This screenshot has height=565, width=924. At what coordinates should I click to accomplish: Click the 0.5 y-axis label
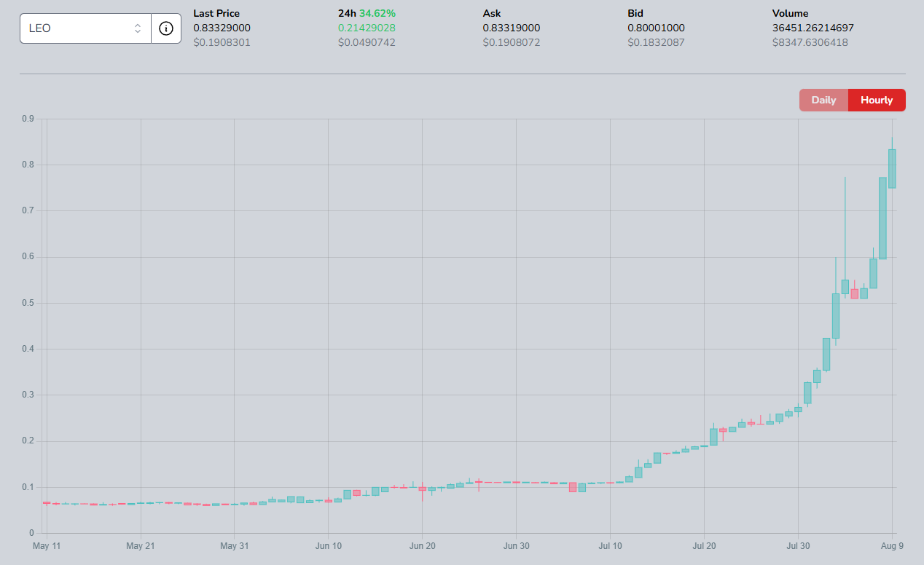pos(27,303)
